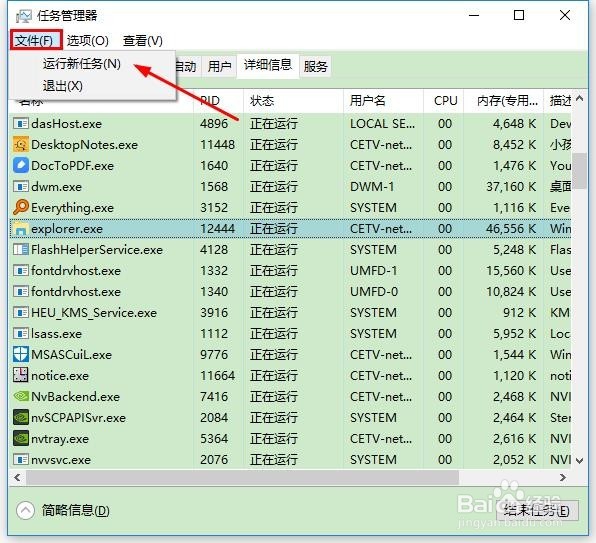Viewport: 596px width, 543px height.
Task: Open the 查看(V) menu
Action: pyautogui.click(x=143, y=40)
